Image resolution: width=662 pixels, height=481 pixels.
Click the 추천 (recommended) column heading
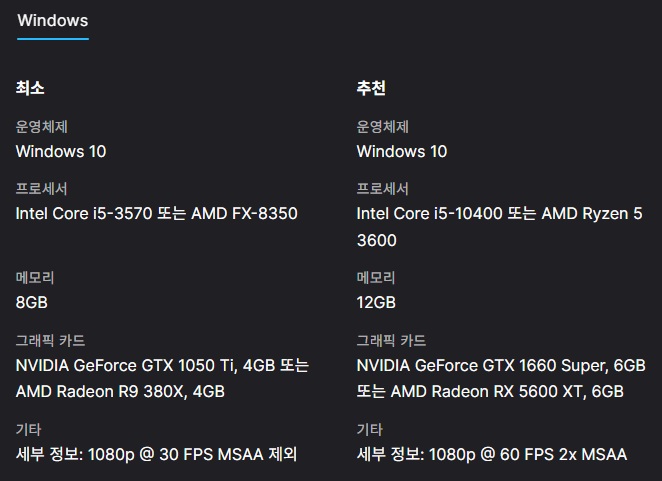coord(371,88)
